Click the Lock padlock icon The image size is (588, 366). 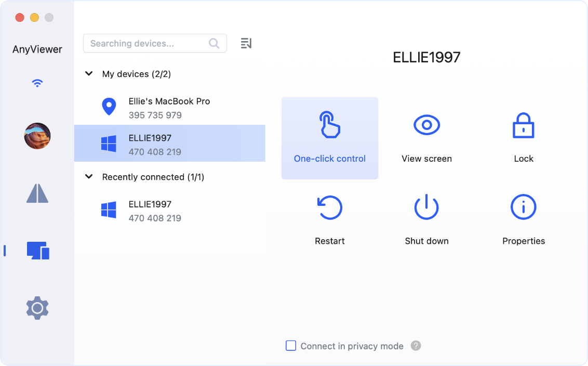point(523,125)
